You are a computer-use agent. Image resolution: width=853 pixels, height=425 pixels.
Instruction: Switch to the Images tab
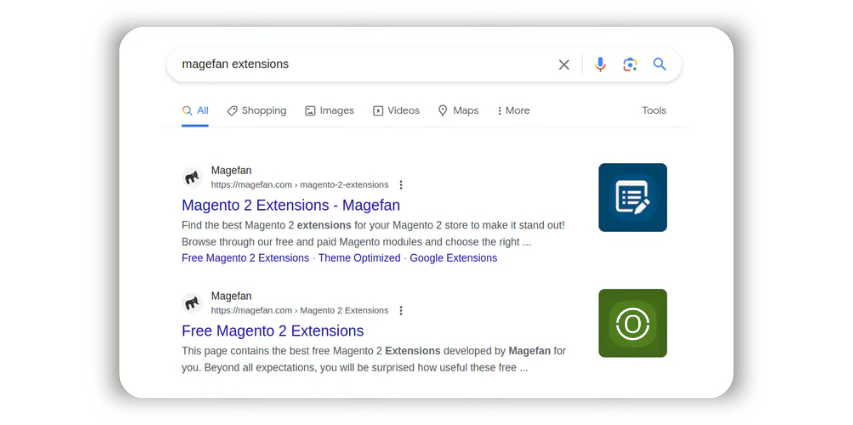pos(330,110)
